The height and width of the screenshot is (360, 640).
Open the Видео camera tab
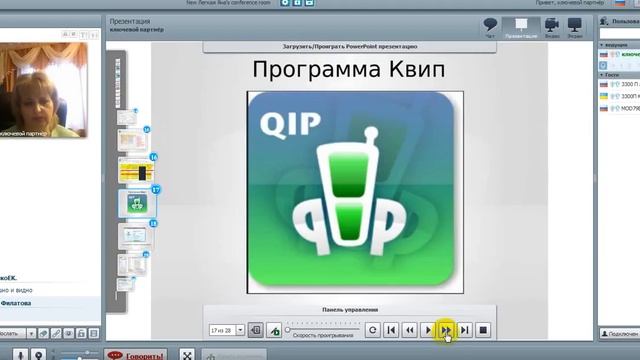(x=552, y=27)
